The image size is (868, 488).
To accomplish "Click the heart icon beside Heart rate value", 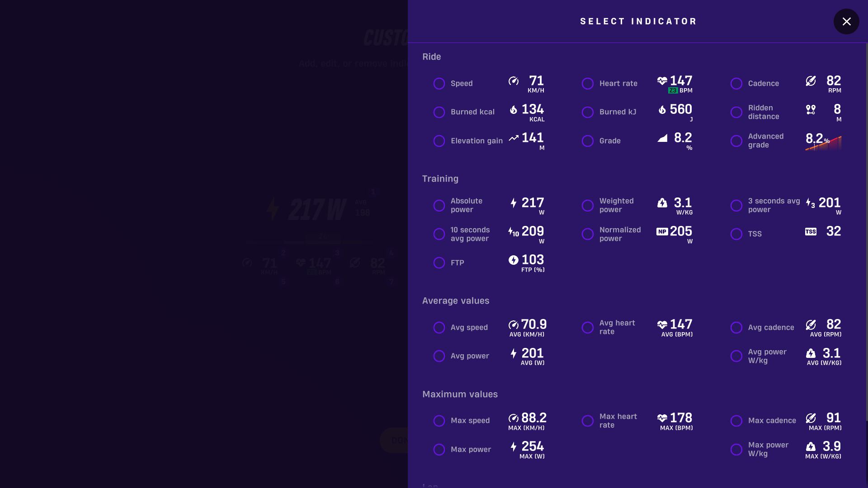I will [x=662, y=81].
